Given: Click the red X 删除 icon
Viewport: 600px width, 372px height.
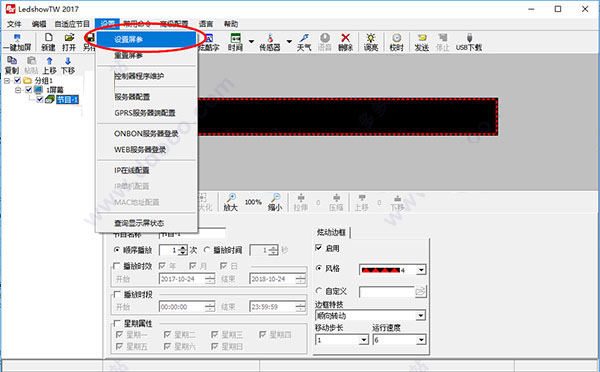Looking at the screenshot, I should [x=345, y=42].
